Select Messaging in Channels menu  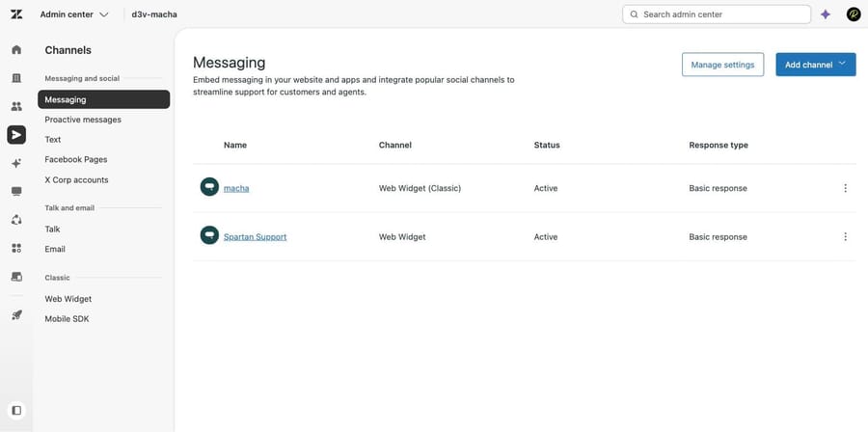point(103,99)
